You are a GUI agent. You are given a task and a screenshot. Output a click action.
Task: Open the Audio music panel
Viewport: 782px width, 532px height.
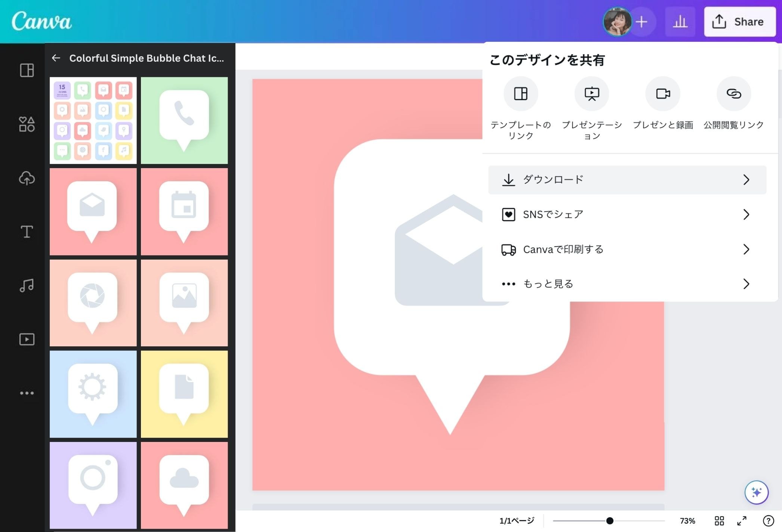(27, 286)
